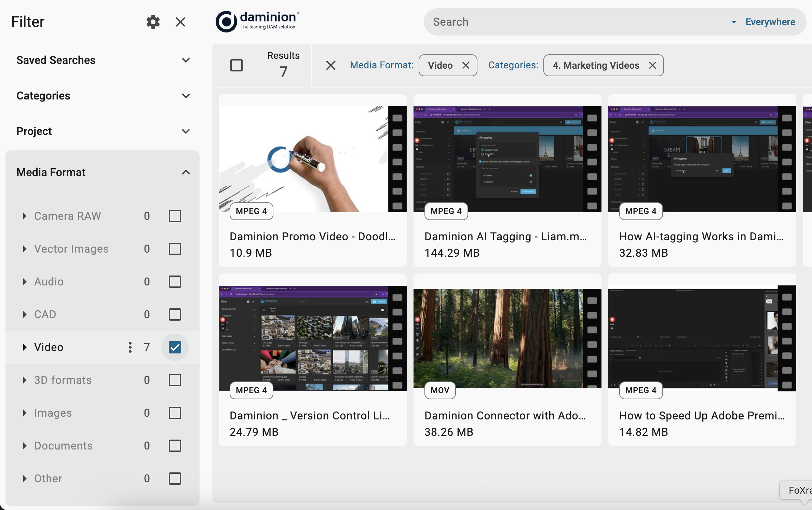This screenshot has height=510, width=812.
Task: Select the Images format item
Action: 53,413
